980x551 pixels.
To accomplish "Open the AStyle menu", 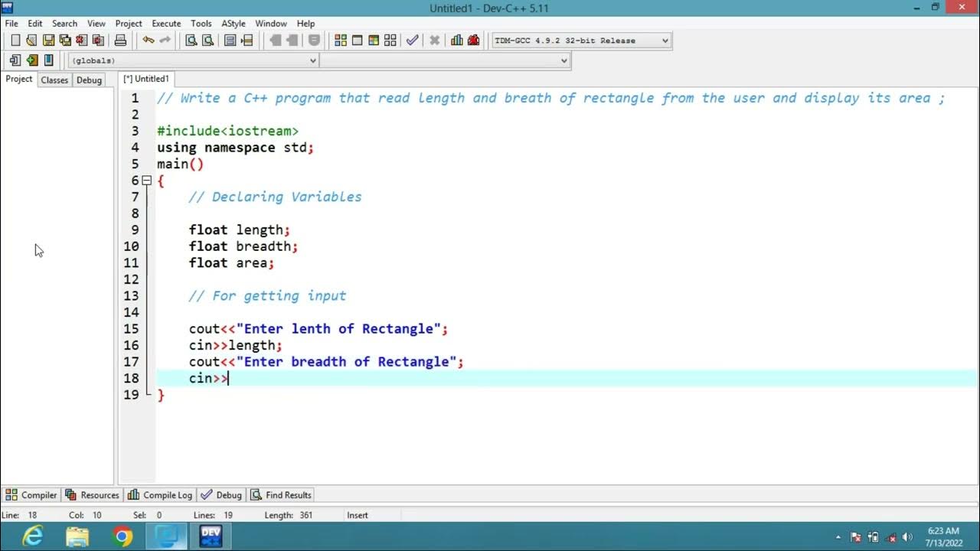I will tap(234, 24).
